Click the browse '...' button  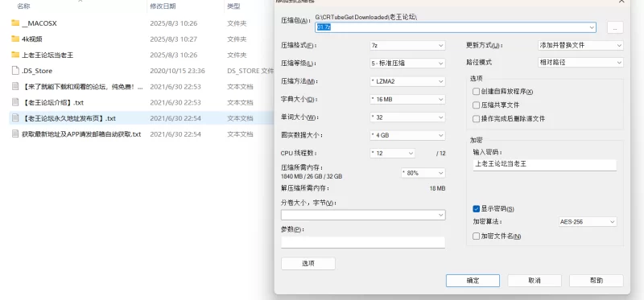pyautogui.click(x=615, y=27)
